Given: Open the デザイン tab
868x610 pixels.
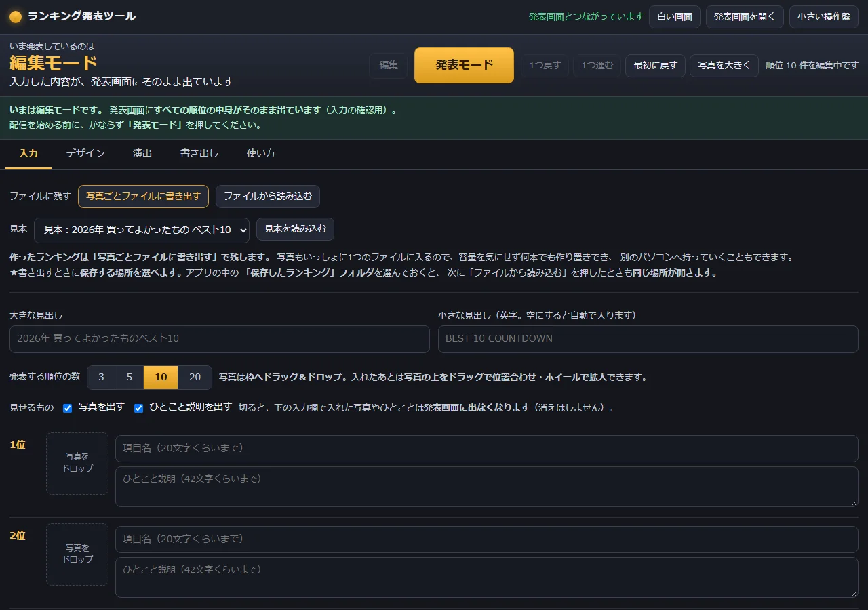Looking at the screenshot, I should pos(85,153).
